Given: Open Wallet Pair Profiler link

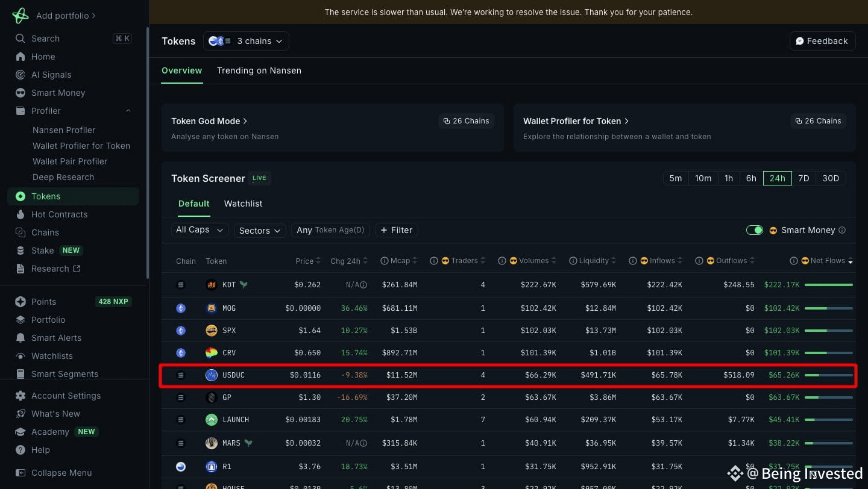Looking at the screenshot, I should pos(70,161).
